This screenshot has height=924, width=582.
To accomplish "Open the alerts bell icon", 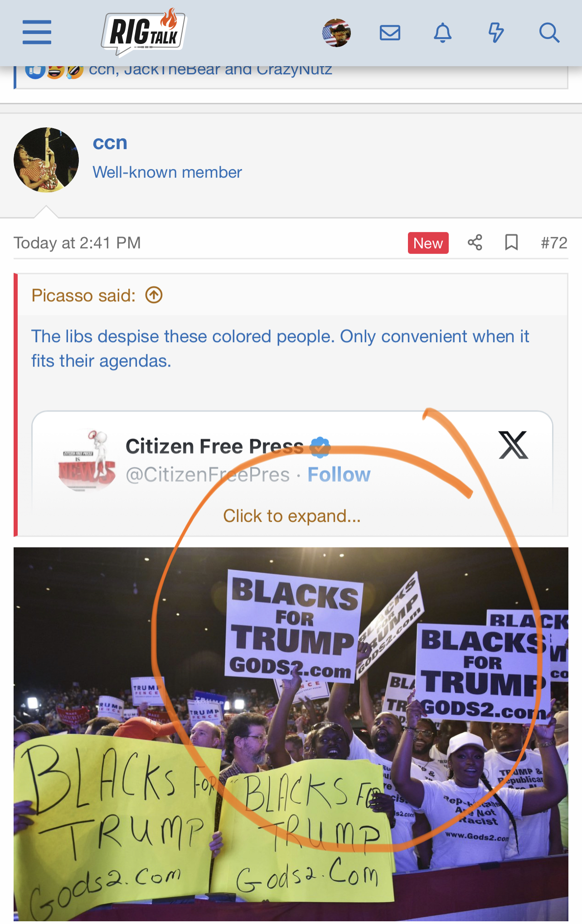I will click(443, 33).
